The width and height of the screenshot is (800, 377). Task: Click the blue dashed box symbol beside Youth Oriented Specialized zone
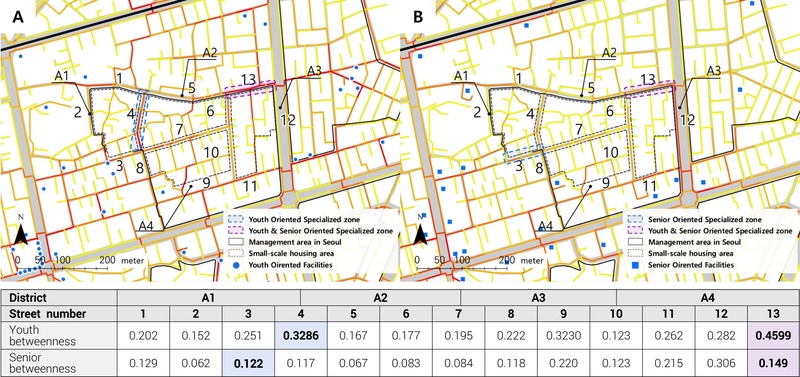[x=235, y=219]
